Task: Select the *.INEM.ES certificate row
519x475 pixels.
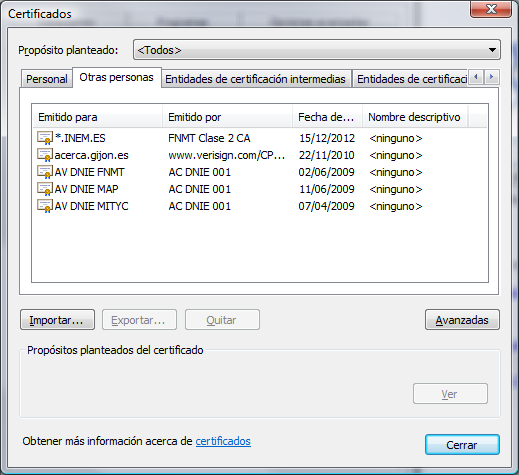Action: tap(260, 138)
